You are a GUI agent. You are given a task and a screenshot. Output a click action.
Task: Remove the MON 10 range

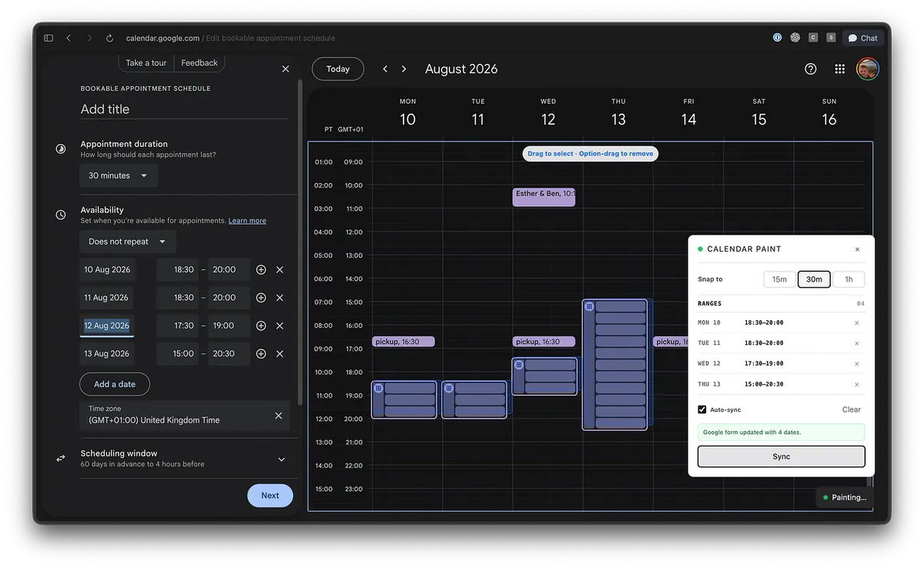click(x=857, y=323)
